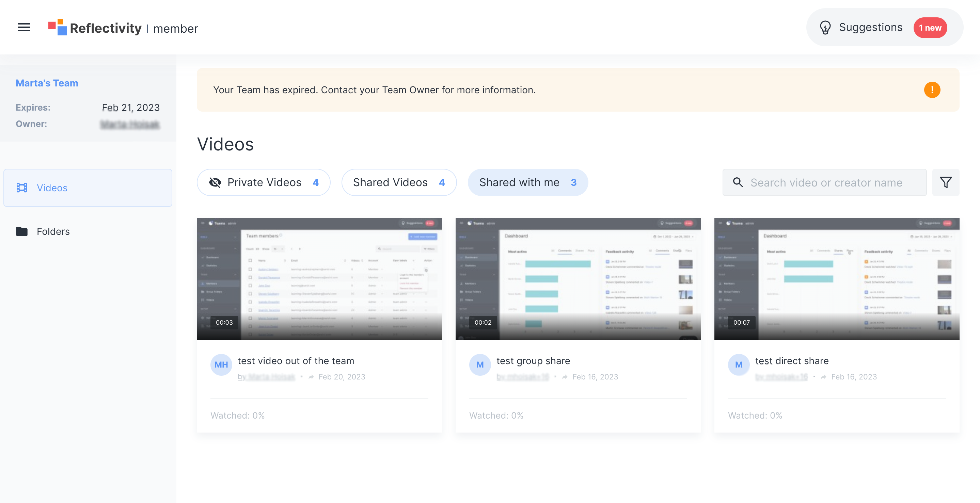Click the Suggestions lightbulb icon

[825, 27]
